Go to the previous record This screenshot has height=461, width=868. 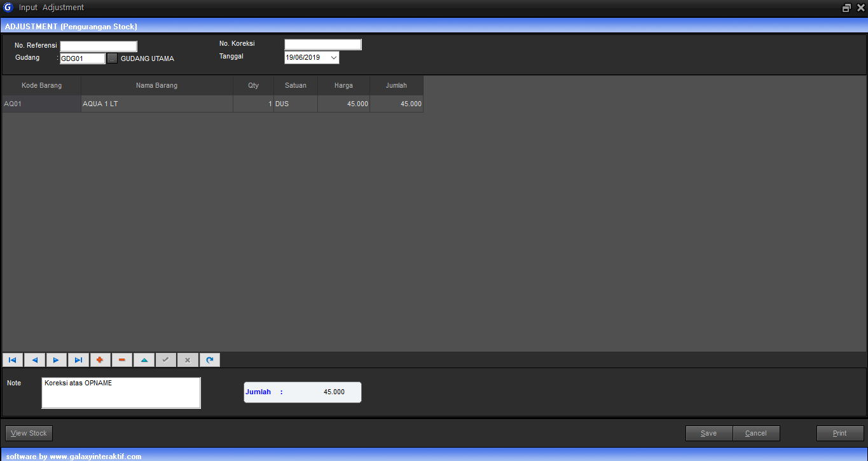pyautogui.click(x=34, y=360)
